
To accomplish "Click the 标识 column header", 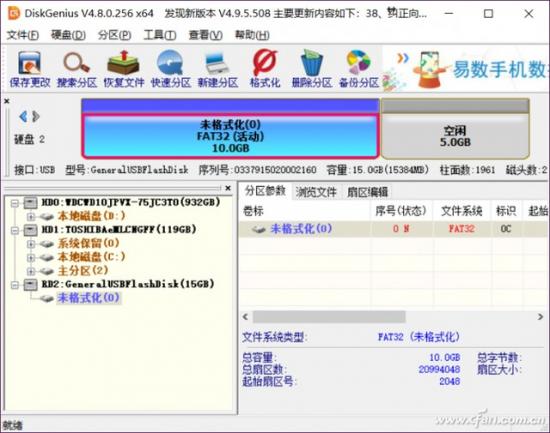I will click(506, 211).
